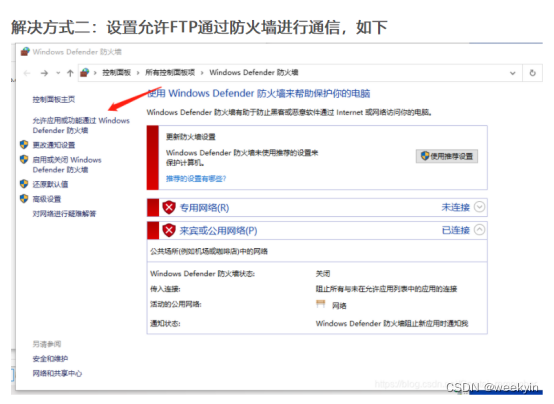This screenshot has height=404, width=554.
Task: Open 启用或关闭 Windows Defender 防火墙 link
Action: click(67, 165)
